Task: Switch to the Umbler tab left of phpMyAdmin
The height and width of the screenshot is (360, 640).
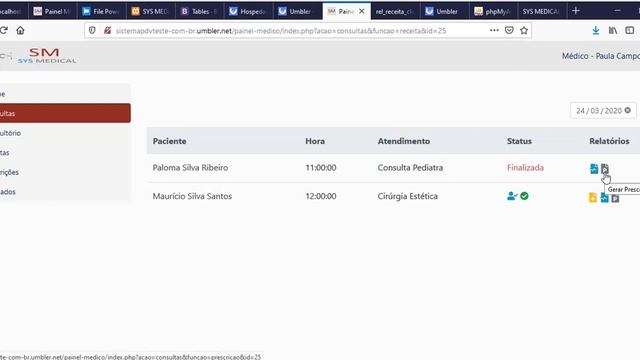Action: (x=444, y=11)
